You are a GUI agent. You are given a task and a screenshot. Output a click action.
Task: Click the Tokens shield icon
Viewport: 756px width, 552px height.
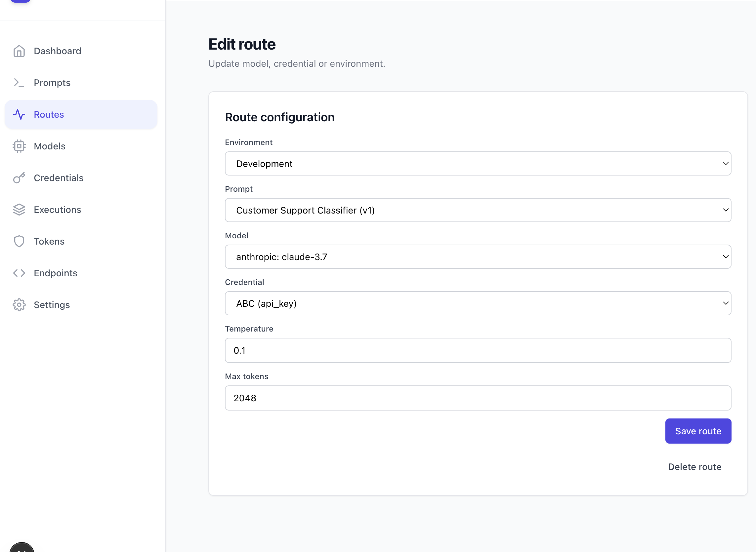click(19, 241)
